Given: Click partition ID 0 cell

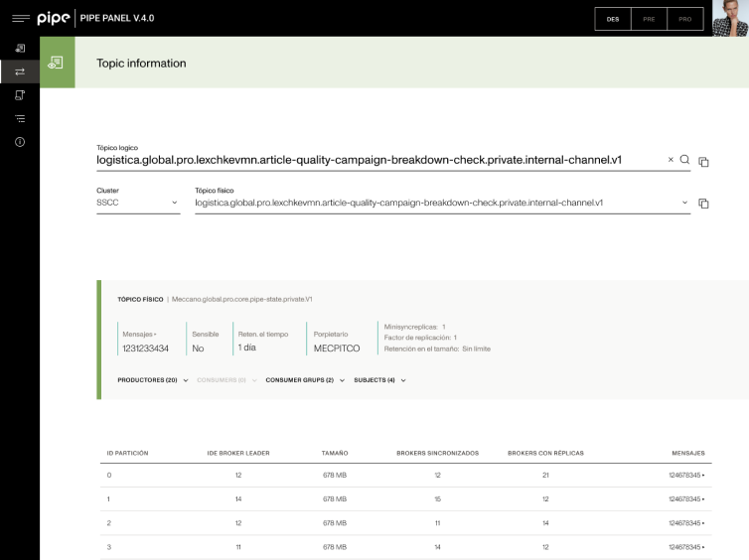Looking at the screenshot, I should click(109, 475).
